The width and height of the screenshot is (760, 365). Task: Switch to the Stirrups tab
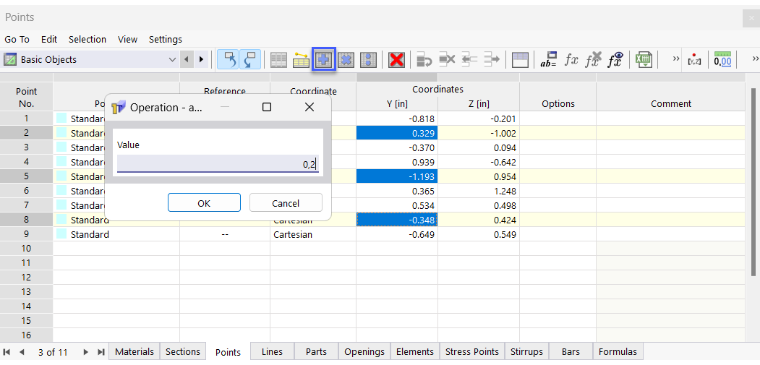coord(526,352)
